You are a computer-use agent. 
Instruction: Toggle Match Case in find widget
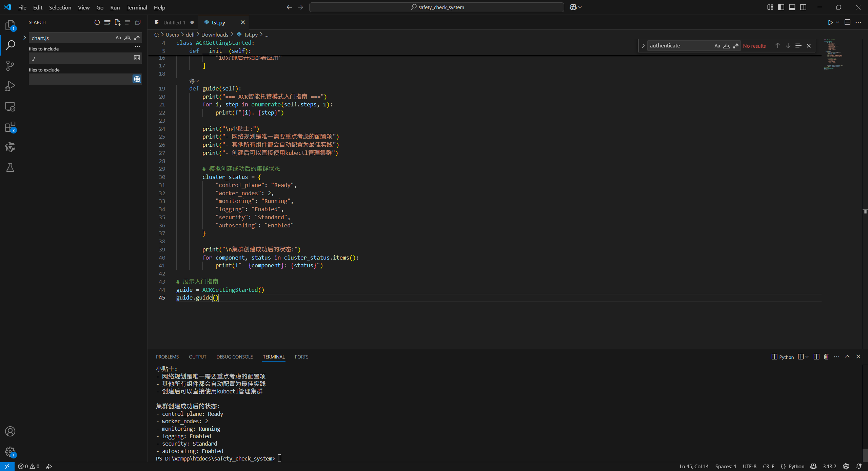point(717,46)
